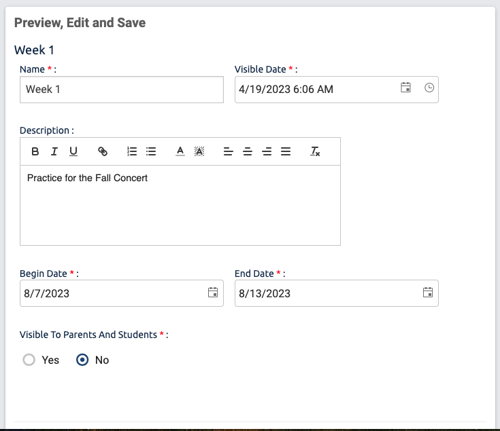Choose the text background highlight color
This screenshot has width=500, height=431.
(x=199, y=151)
